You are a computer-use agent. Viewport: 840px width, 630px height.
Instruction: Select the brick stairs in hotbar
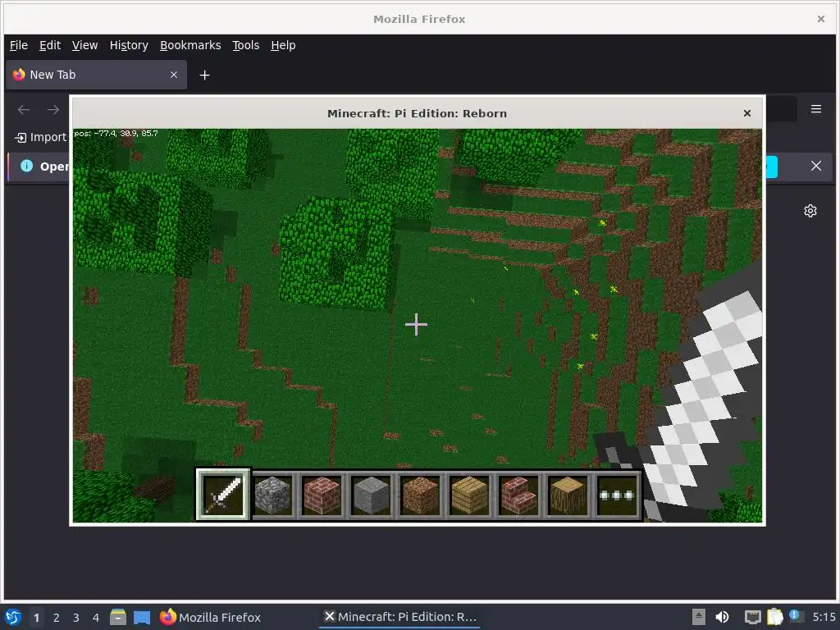click(518, 495)
